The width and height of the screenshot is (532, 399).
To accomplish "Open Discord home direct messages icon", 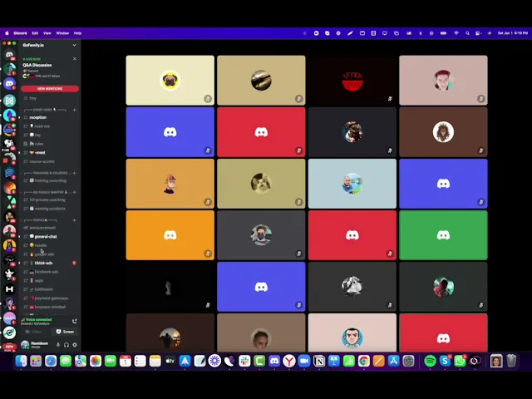I will click(9, 54).
